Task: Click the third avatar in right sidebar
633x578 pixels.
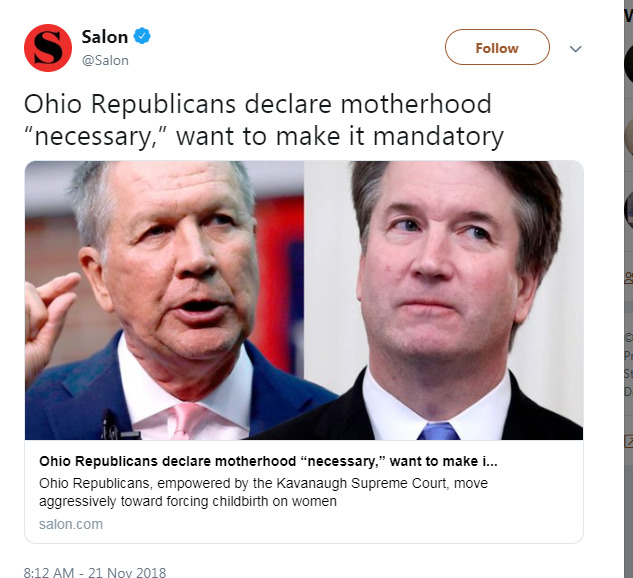Action: pyautogui.click(x=629, y=209)
